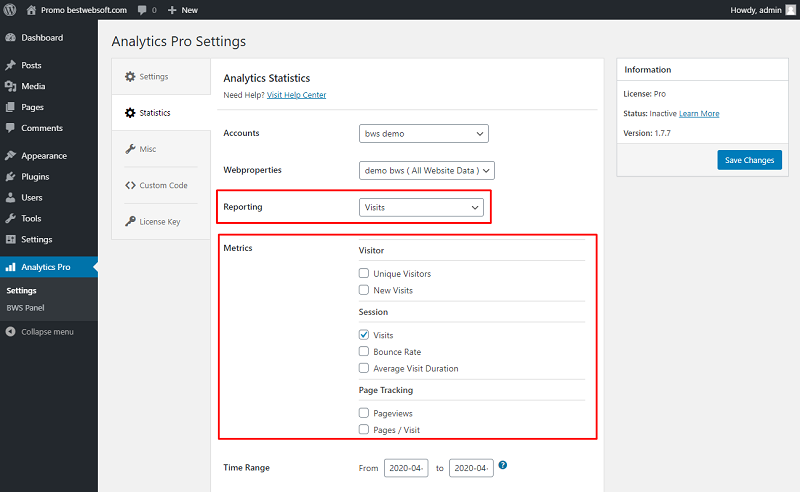Image resolution: width=800 pixels, height=492 pixels.
Task: Click the comments bubble icon in admin bar
Action: 142,10
